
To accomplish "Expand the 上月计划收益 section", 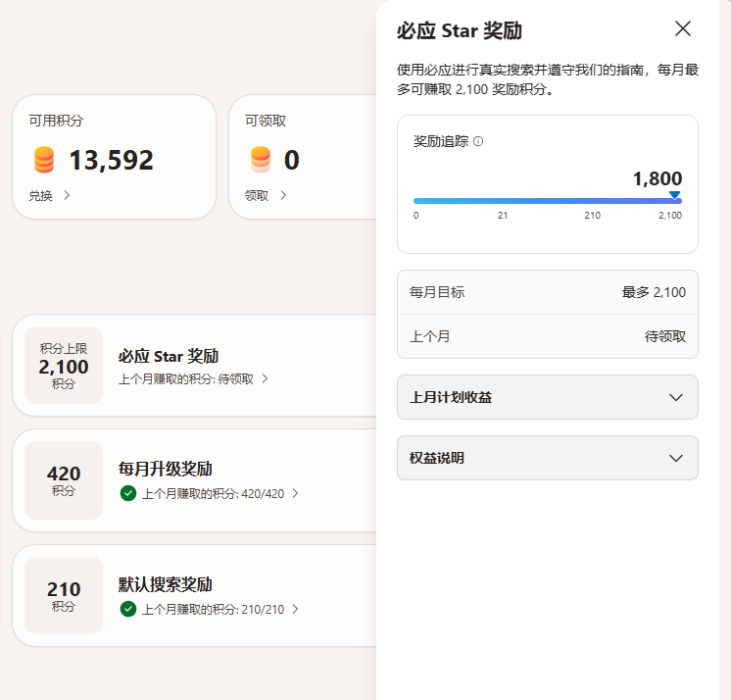I will (x=548, y=397).
